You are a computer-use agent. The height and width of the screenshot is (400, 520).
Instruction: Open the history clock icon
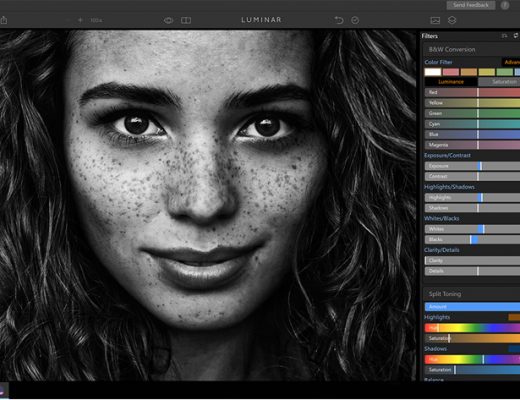[355, 20]
